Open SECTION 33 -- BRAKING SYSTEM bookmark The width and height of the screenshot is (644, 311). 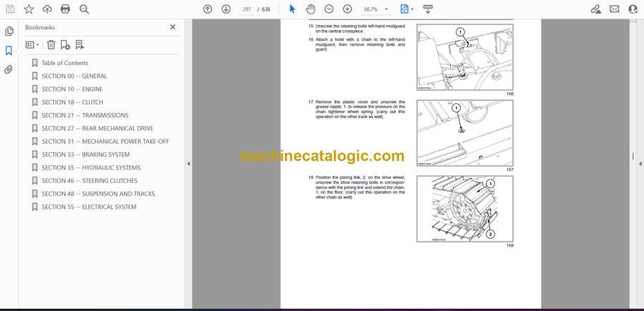point(85,154)
